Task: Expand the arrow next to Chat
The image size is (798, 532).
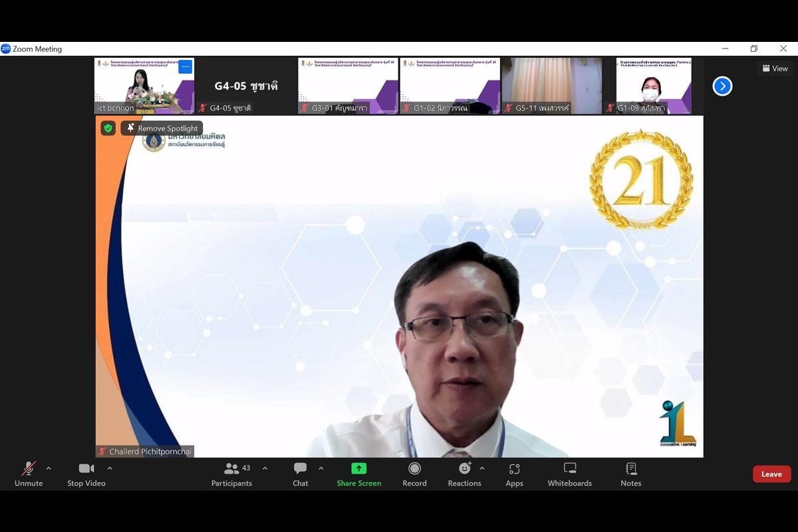Action: click(x=321, y=468)
